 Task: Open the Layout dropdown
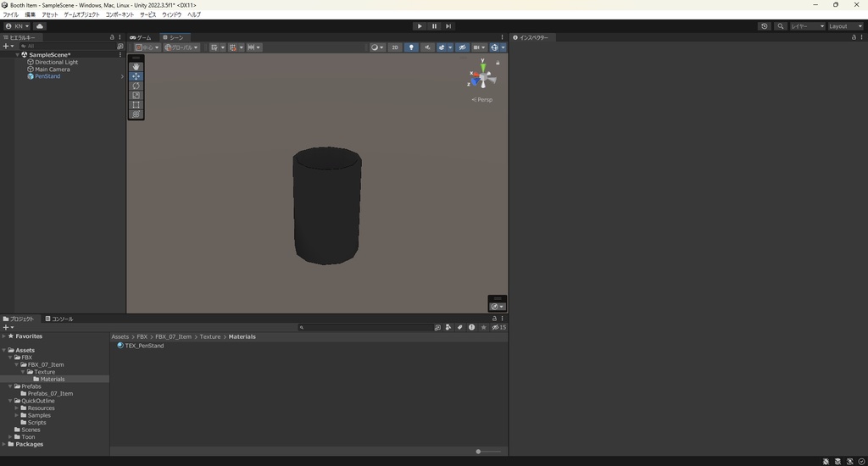pyautogui.click(x=844, y=26)
